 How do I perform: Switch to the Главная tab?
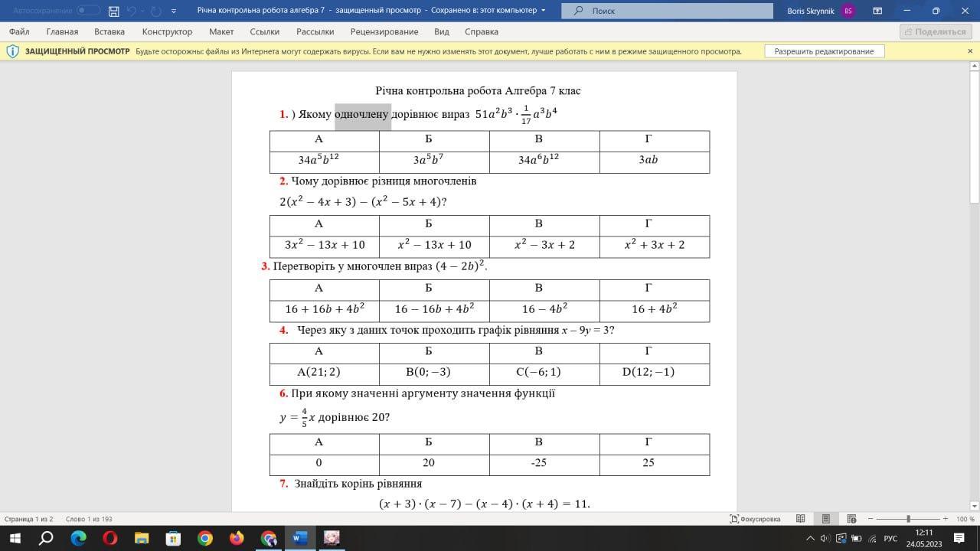click(62, 31)
